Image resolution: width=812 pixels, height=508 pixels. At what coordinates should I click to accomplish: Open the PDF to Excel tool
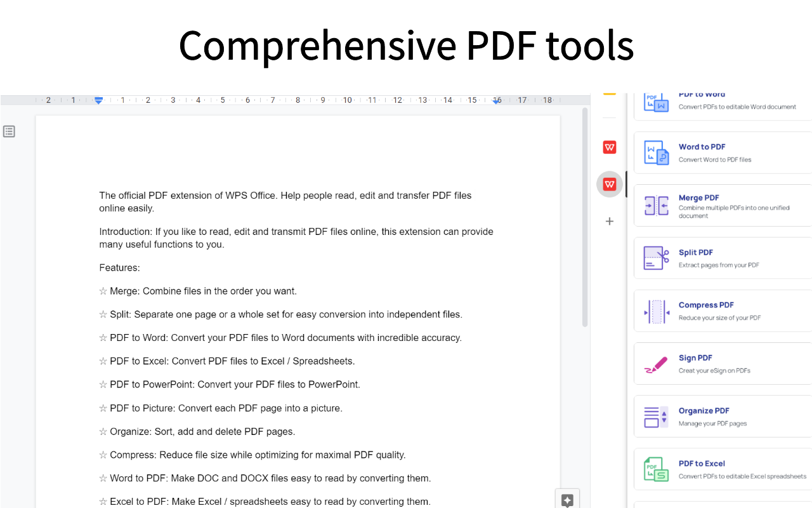pyautogui.click(x=723, y=469)
